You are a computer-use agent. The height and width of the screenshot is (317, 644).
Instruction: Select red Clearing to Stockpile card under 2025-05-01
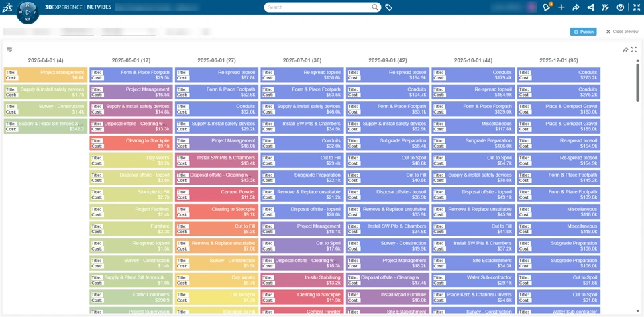coord(131,143)
